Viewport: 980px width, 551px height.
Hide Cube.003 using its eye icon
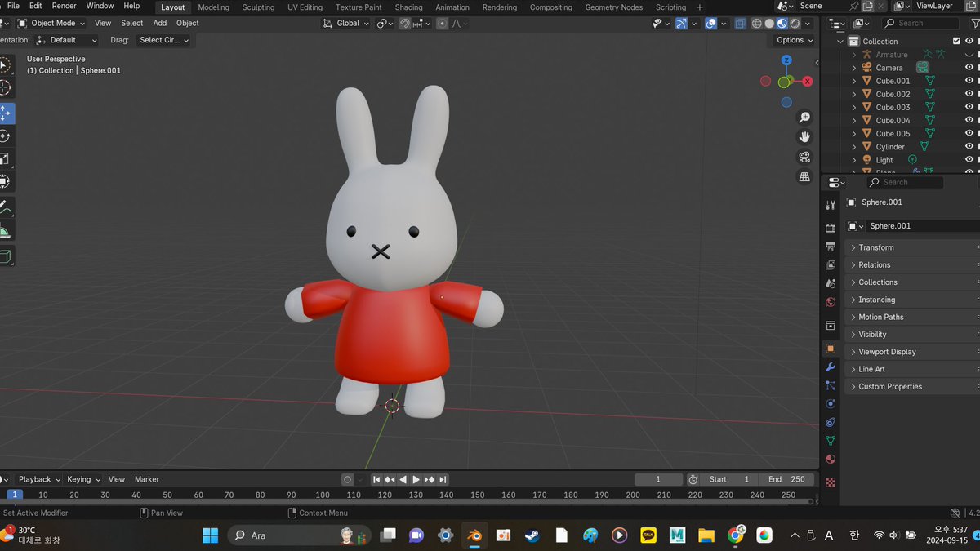(969, 107)
